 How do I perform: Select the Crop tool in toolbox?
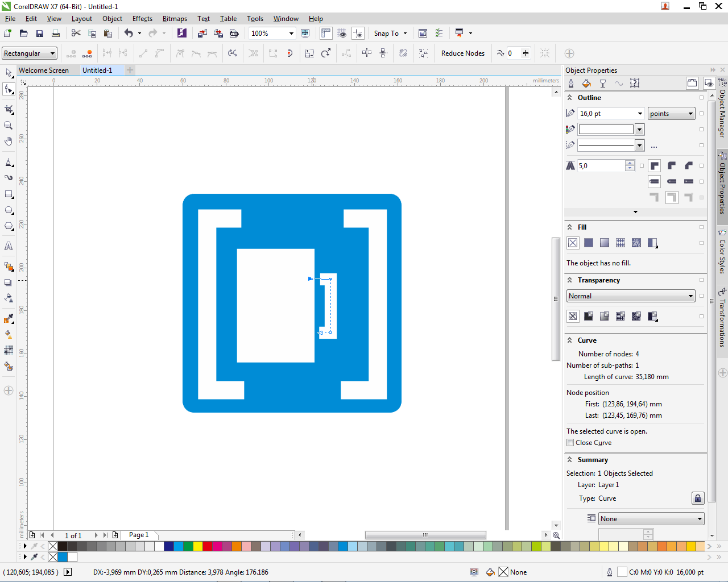coord(9,109)
